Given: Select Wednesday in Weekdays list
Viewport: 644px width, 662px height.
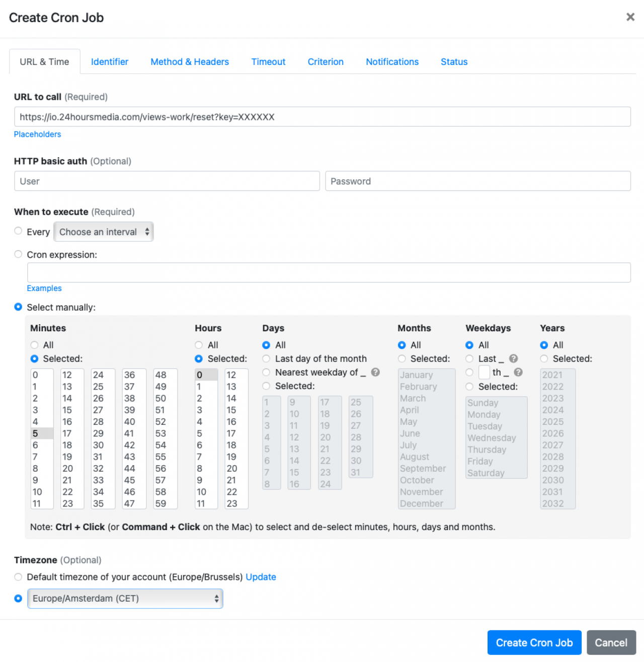Looking at the screenshot, I should [496, 438].
